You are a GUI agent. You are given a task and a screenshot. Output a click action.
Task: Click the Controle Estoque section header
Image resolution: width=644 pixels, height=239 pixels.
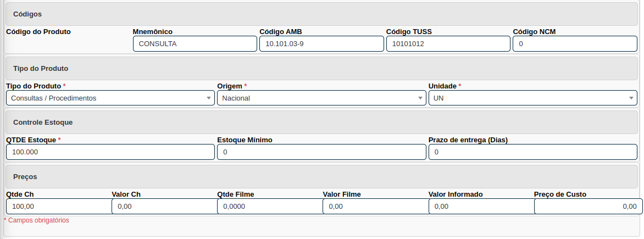(x=321, y=122)
